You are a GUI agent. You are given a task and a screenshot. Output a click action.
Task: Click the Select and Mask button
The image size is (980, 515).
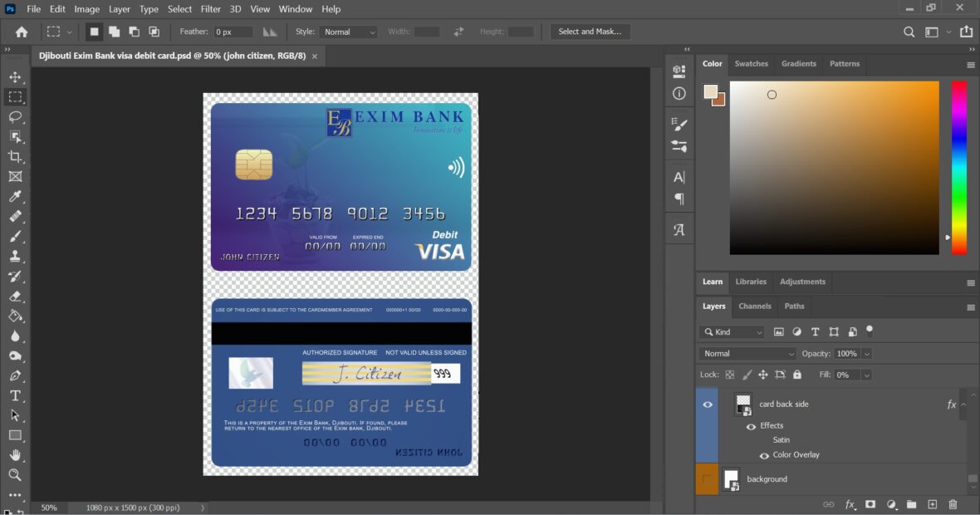tap(590, 32)
